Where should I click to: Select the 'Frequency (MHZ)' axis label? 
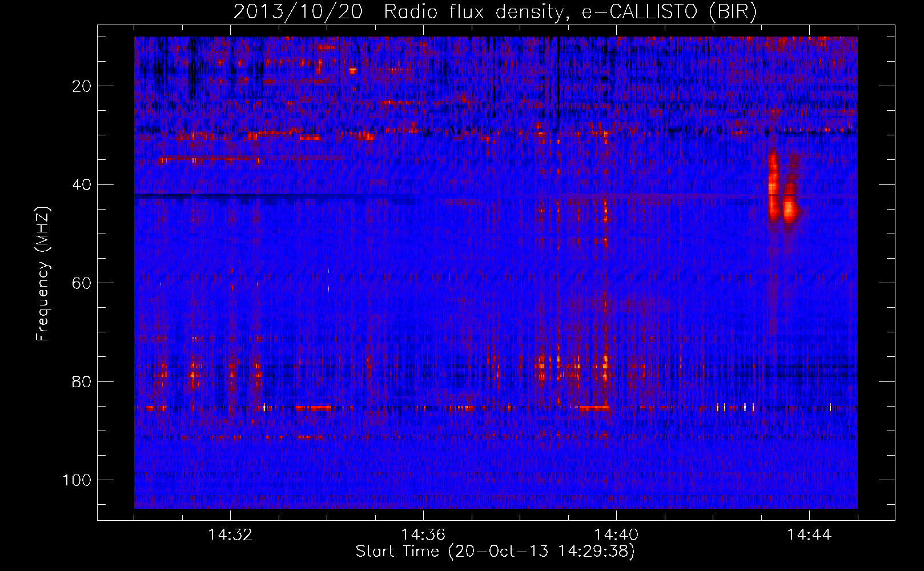pos(43,274)
